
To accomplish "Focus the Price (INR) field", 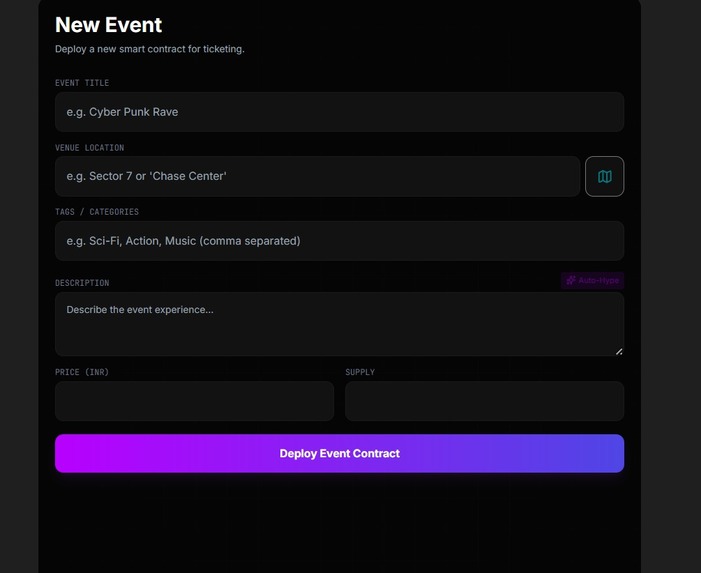I will [x=194, y=401].
